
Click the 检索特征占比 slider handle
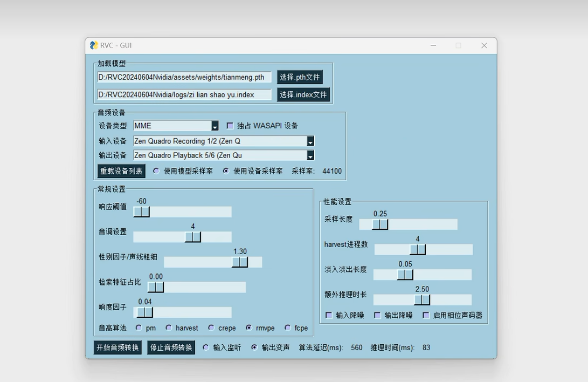(x=156, y=288)
